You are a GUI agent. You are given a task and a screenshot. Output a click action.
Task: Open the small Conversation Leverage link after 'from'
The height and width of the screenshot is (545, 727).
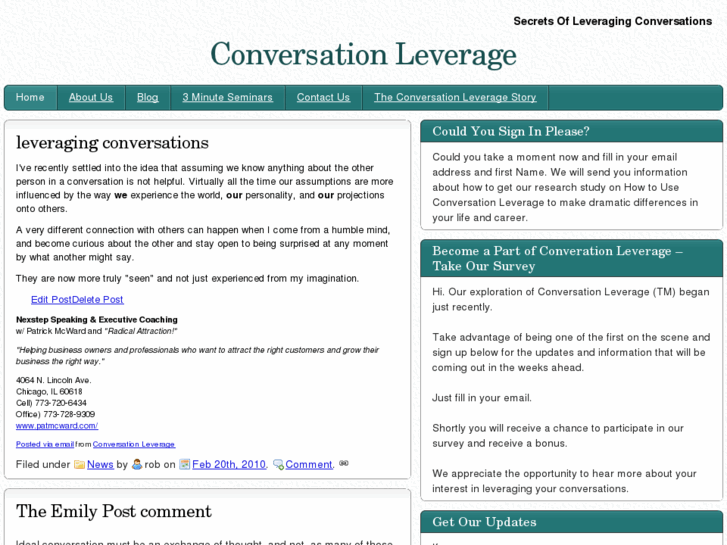(x=134, y=444)
